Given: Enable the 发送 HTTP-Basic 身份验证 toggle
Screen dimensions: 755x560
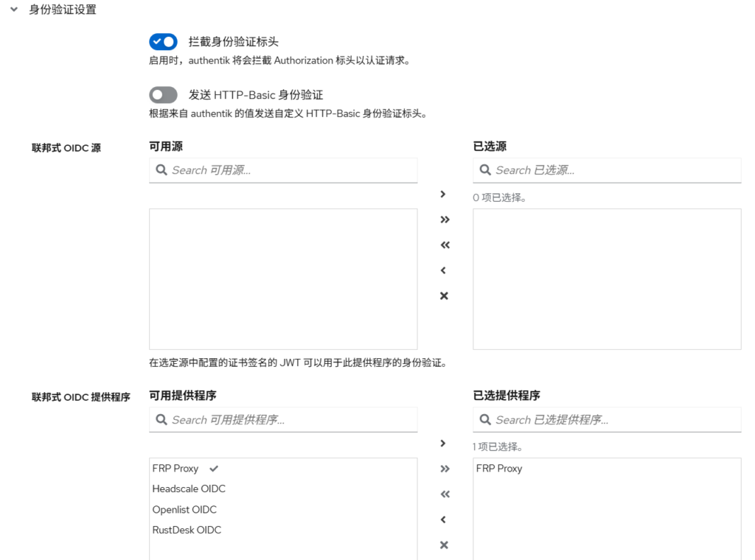Looking at the screenshot, I should 163,94.
